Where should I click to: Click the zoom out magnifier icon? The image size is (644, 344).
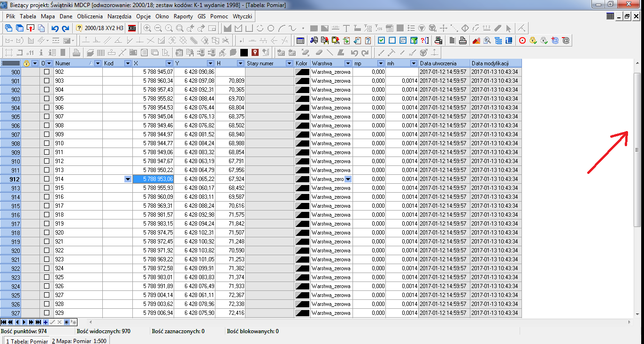click(x=158, y=28)
